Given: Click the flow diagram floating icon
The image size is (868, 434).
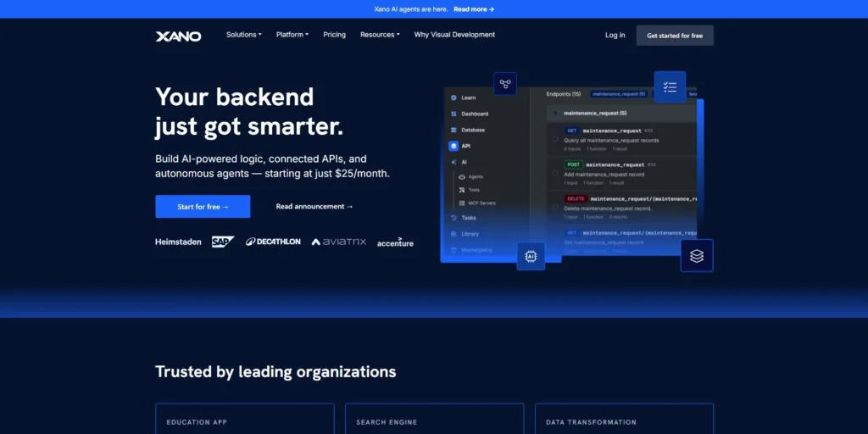Looking at the screenshot, I should [505, 84].
